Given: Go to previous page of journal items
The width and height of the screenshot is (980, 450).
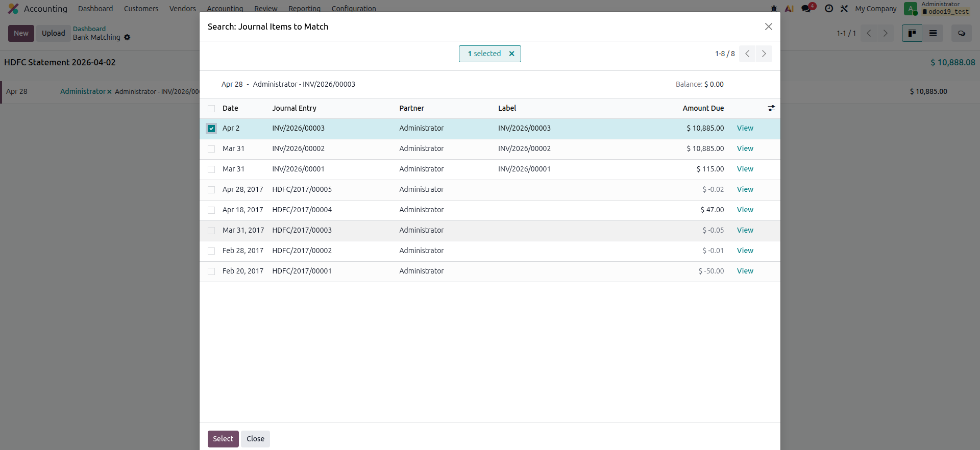Looking at the screenshot, I should (747, 54).
